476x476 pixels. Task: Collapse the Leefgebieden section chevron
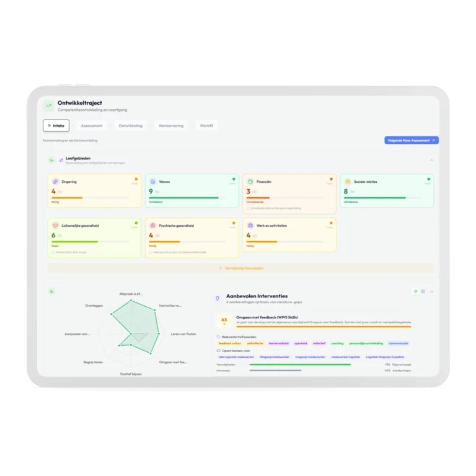[x=432, y=160]
